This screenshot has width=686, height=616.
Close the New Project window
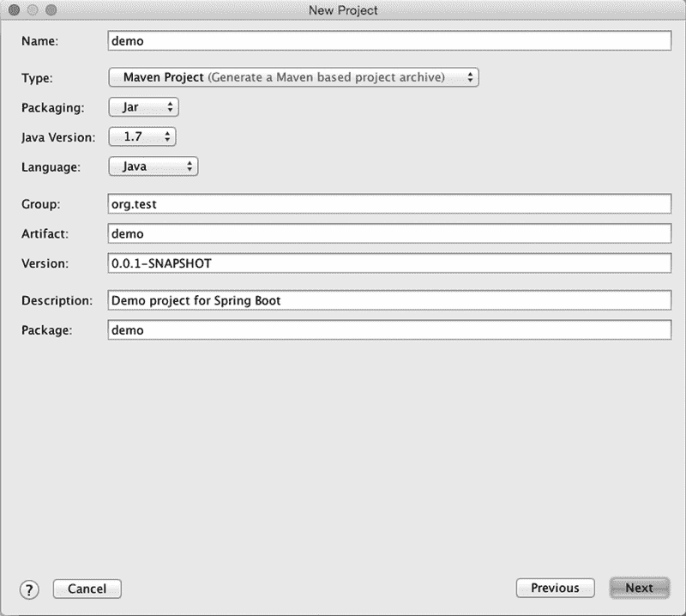(15, 10)
